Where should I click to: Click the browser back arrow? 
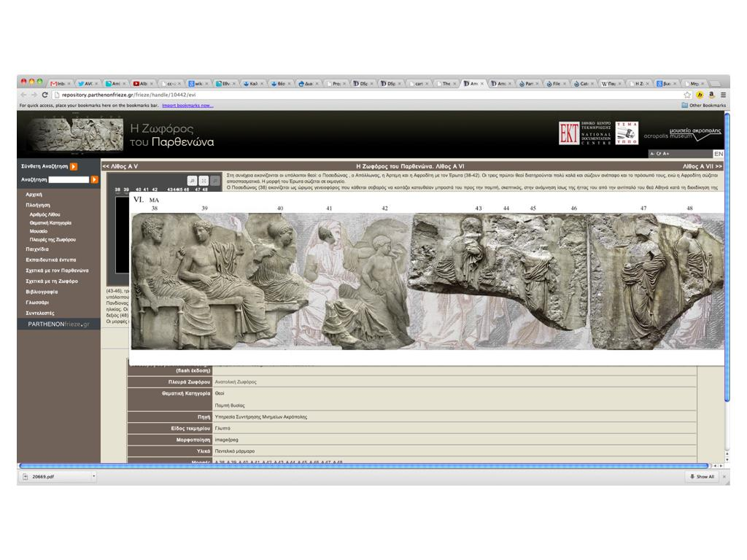(24, 95)
